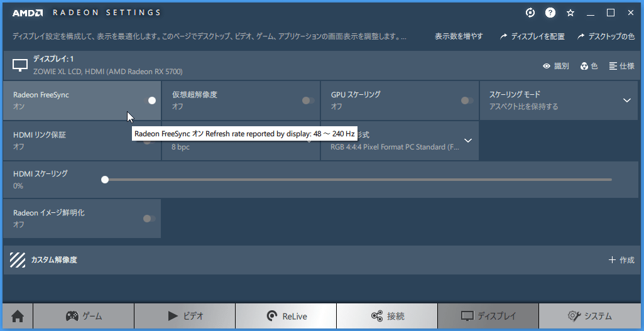
Task: Open the 8 bpc color depth dropdown
Action: point(241,141)
